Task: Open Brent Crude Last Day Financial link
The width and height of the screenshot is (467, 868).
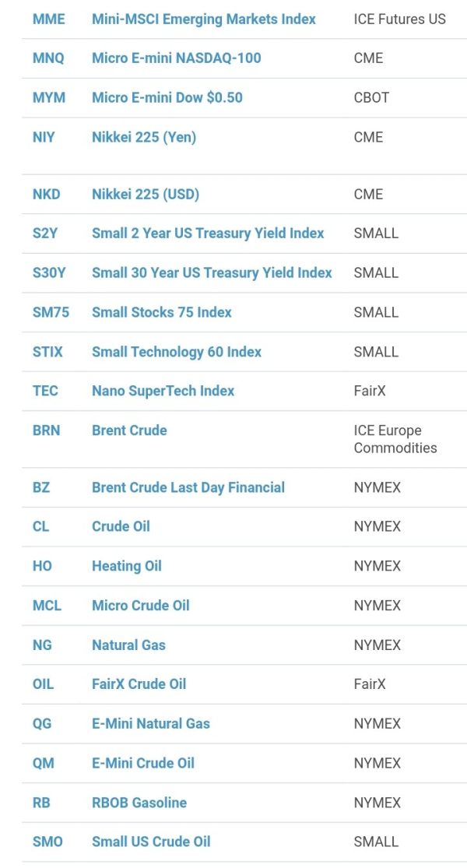Action: [188, 487]
